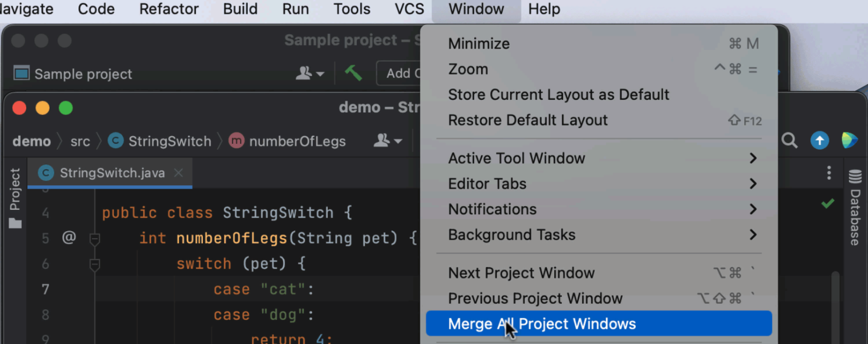Select Merge All Project Windows

(x=598, y=324)
